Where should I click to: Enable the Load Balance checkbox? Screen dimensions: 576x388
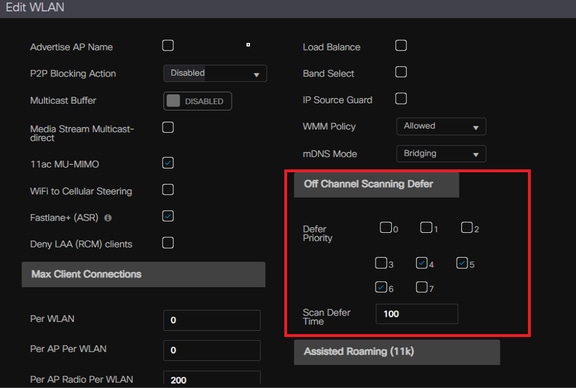click(401, 46)
